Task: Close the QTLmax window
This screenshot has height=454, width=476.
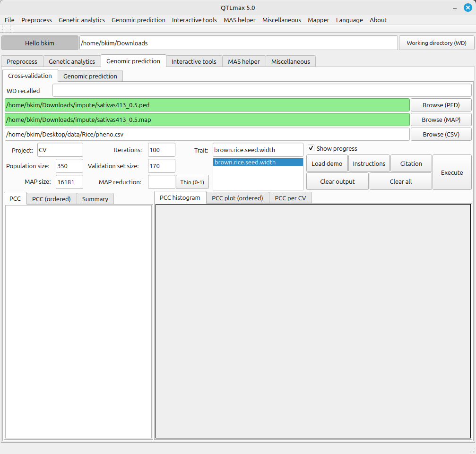Action: (467, 8)
